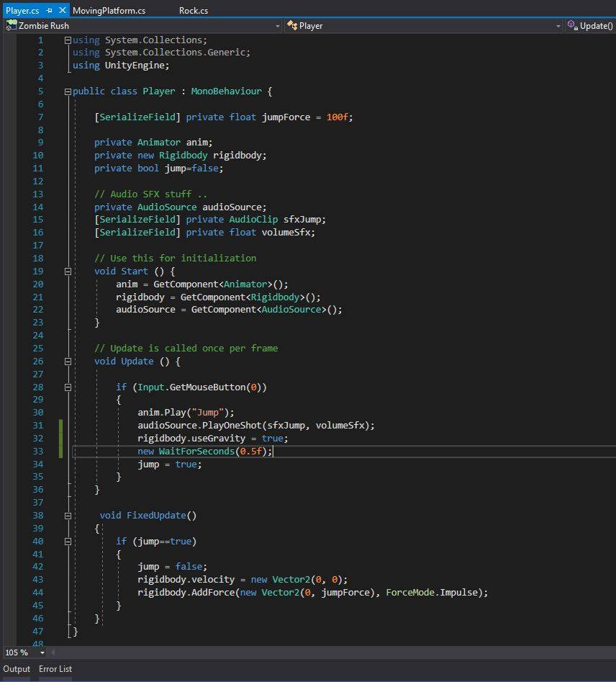This screenshot has height=682, width=616.
Task: Show the Error List tab
Action: tap(55, 669)
